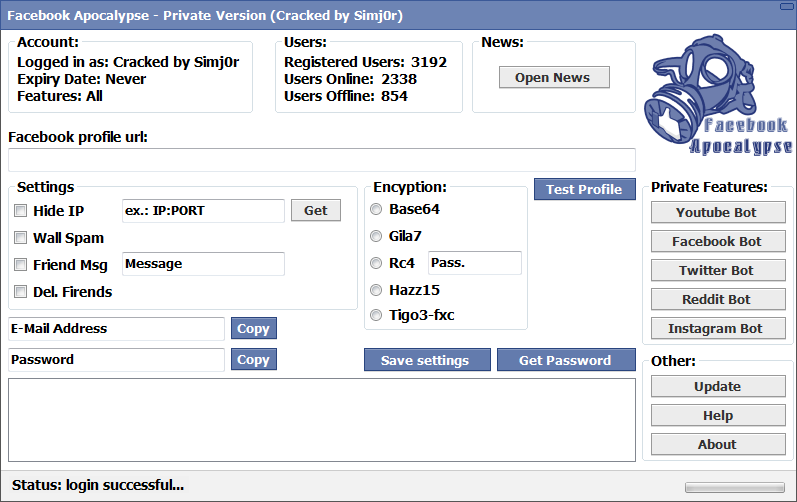Click Get Password
This screenshot has width=797, height=502.
[566, 360]
